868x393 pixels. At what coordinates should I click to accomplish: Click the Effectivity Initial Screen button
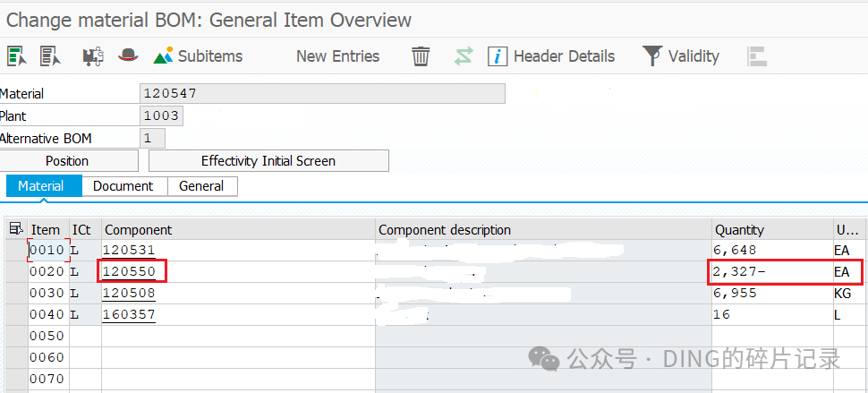[268, 161]
